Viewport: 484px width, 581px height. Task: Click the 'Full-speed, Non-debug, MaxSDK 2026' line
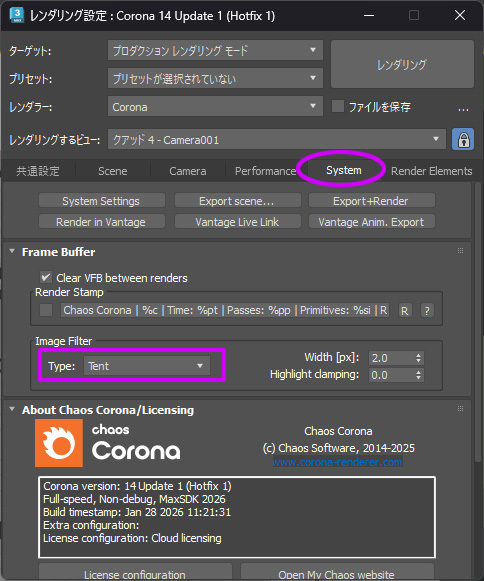pos(134,499)
